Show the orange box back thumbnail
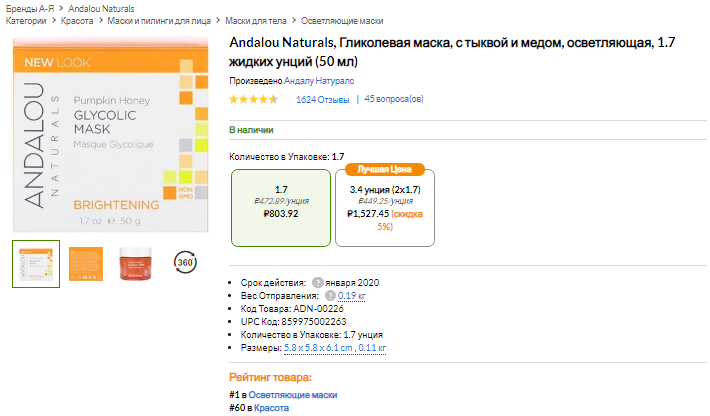 pos(86,263)
